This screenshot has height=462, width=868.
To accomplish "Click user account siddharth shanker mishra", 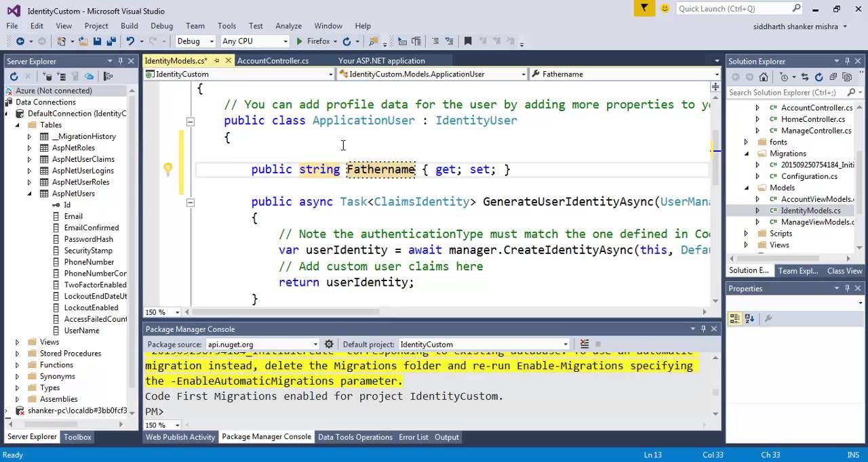I will pos(795,26).
